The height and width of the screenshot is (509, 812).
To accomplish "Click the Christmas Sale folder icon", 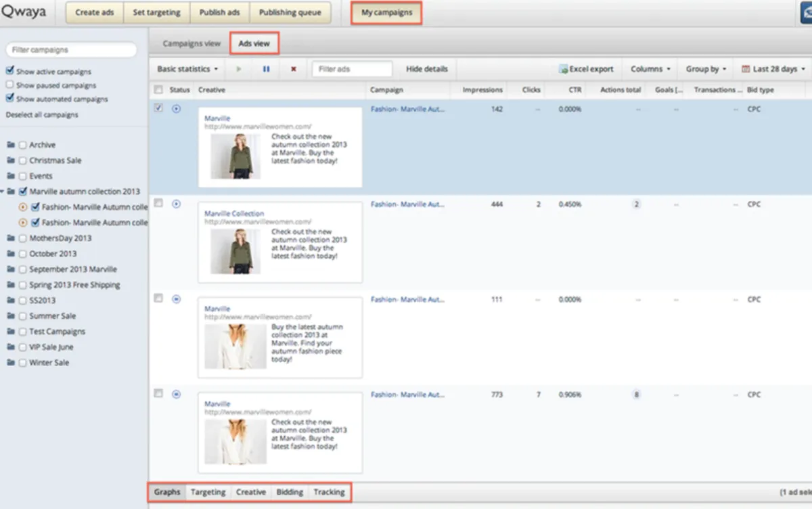I will [x=11, y=160].
